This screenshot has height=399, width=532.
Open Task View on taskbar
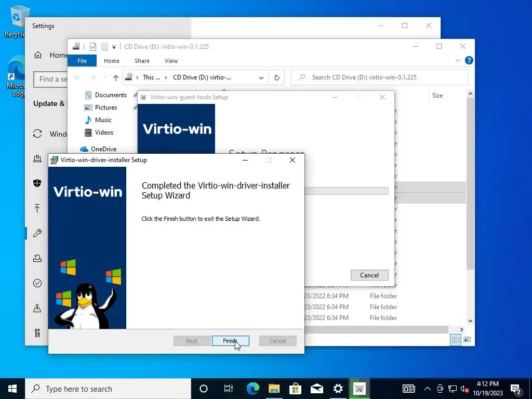(x=229, y=389)
